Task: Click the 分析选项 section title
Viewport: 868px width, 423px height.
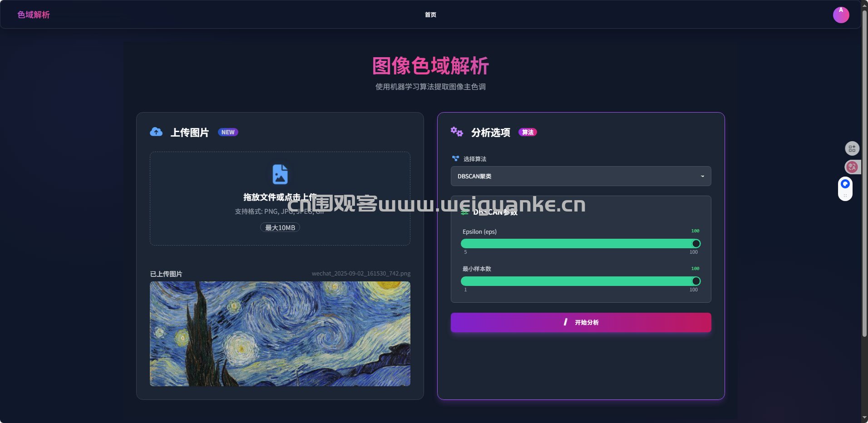Action: pyautogui.click(x=491, y=133)
